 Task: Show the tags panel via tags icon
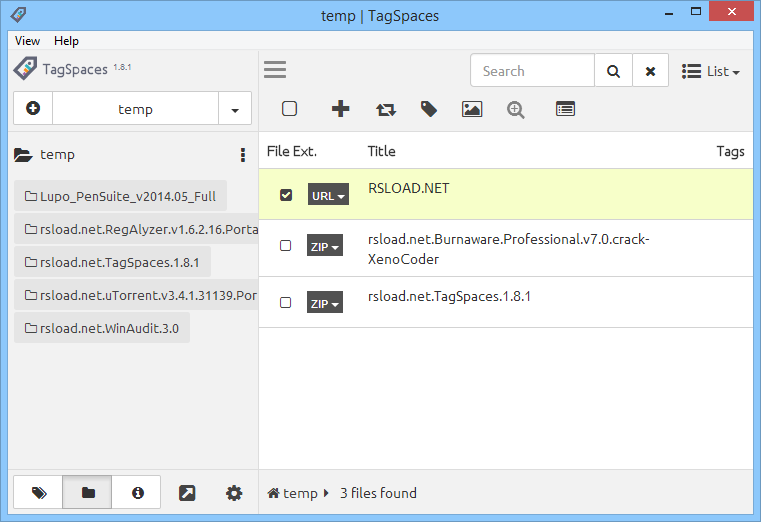[x=39, y=493]
